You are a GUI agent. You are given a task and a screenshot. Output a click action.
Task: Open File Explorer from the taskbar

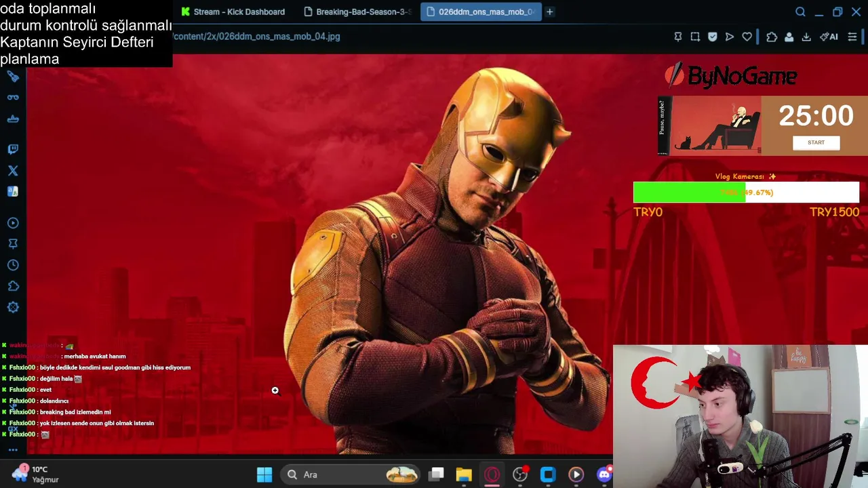click(x=464, y=474)
